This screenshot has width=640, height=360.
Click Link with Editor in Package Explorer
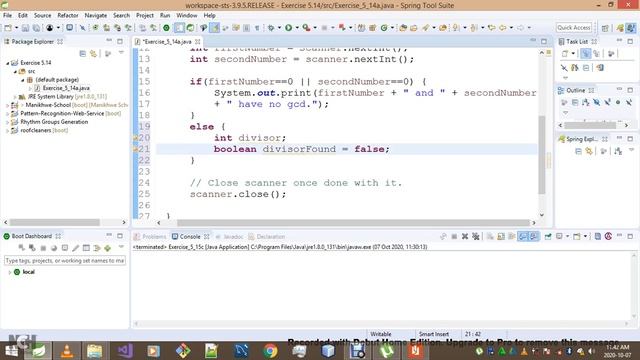(93, 53)
